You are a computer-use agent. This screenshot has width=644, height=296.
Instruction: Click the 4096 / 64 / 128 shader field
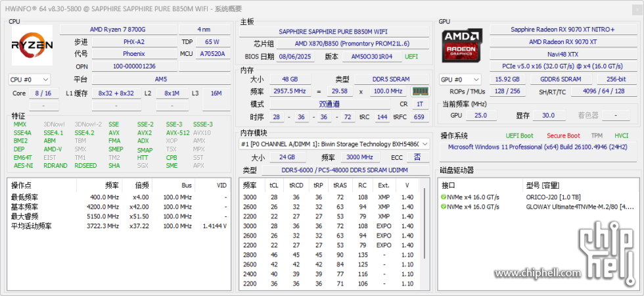pyautogui.click(x=604, y=91)
